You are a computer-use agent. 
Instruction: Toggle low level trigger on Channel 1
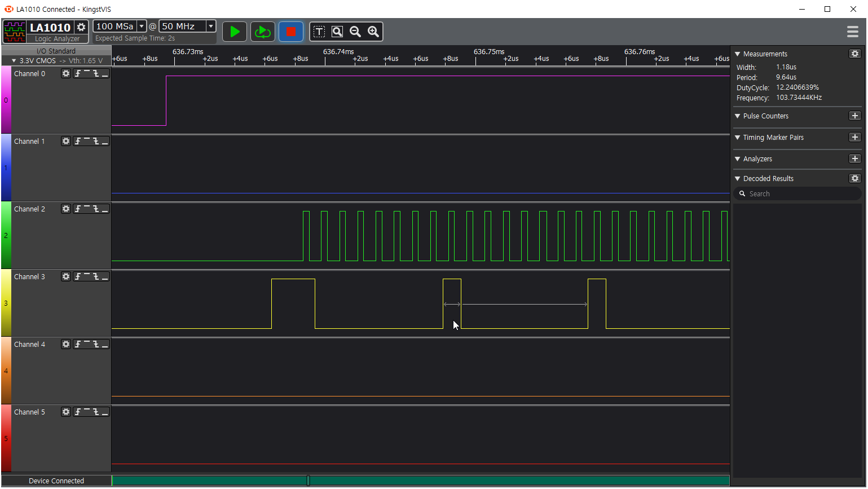[x=105, y=141]
